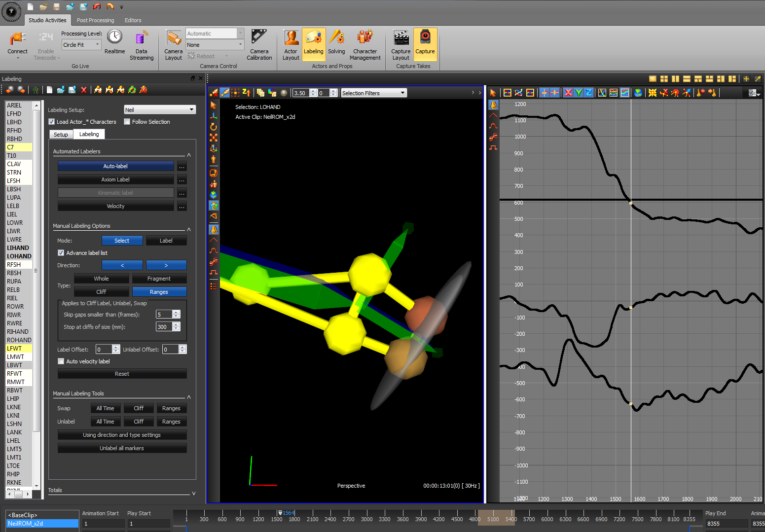Enable the Auto velocity label checkbox

pyautogui.click(x=61, y=361)
